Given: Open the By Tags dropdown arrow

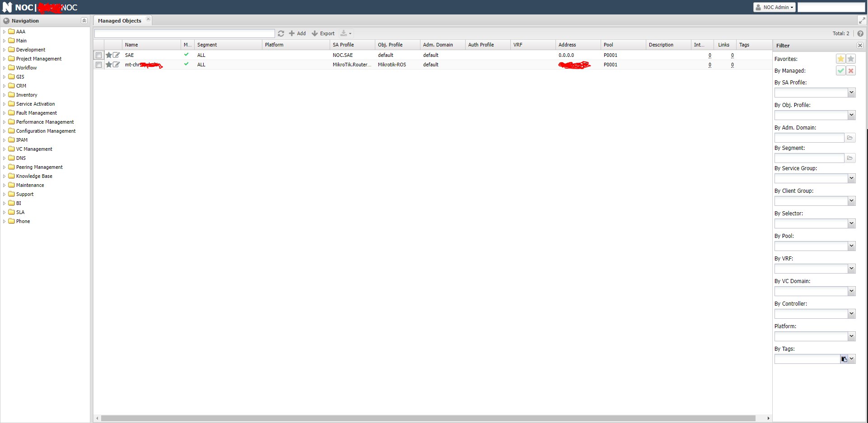Looking at the screenshot, I should (x=852, y=359).
